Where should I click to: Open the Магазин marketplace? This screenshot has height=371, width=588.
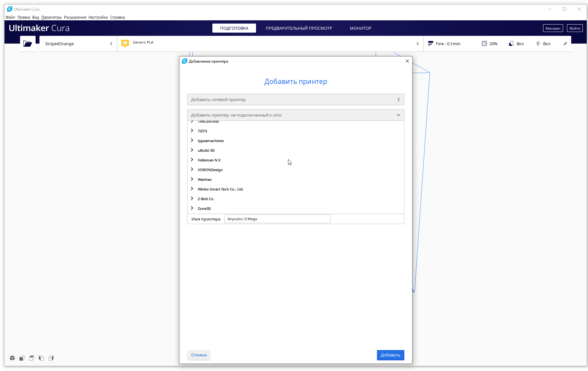coord(553,28)
